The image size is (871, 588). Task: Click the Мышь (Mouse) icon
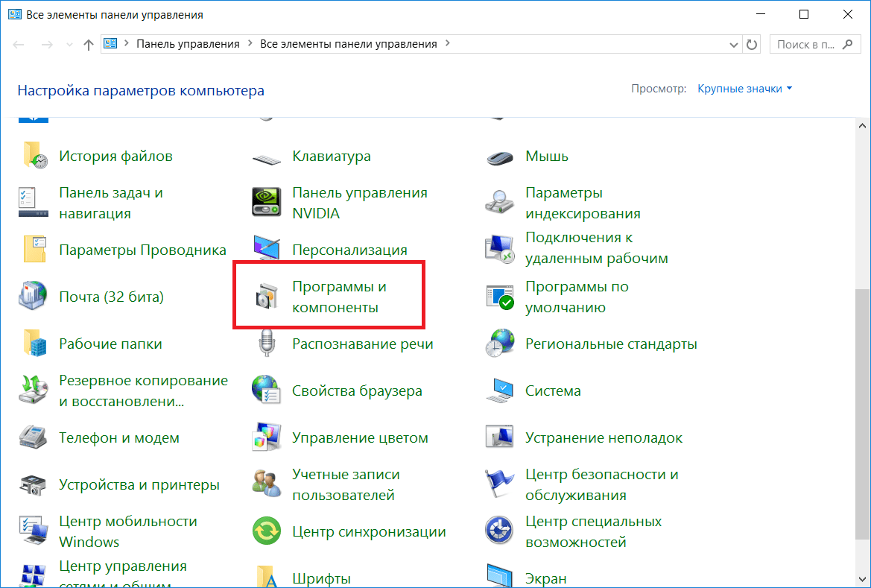point(500,157)
